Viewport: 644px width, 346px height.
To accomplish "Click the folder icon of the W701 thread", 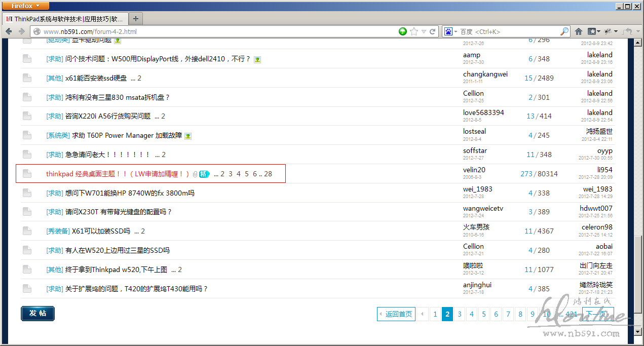I will pyautogui.click(x=27, y=193).
